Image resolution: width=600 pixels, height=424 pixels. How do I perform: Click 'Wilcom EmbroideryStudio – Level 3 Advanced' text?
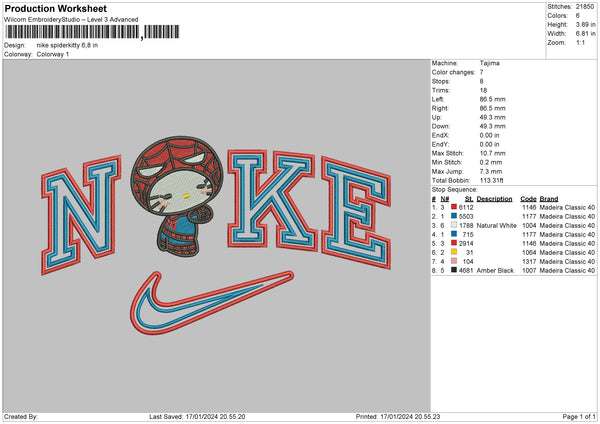71,20
